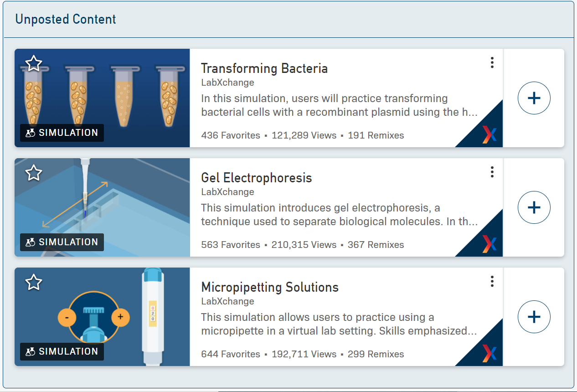Click the plus icon for Gel Electrophoresis
Viewport: 577px width, 392px height.
pos(534,207)
